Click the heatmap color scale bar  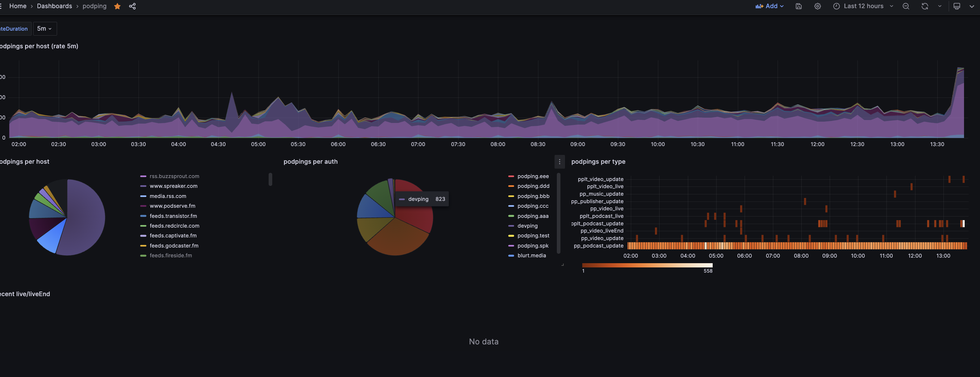647,265
